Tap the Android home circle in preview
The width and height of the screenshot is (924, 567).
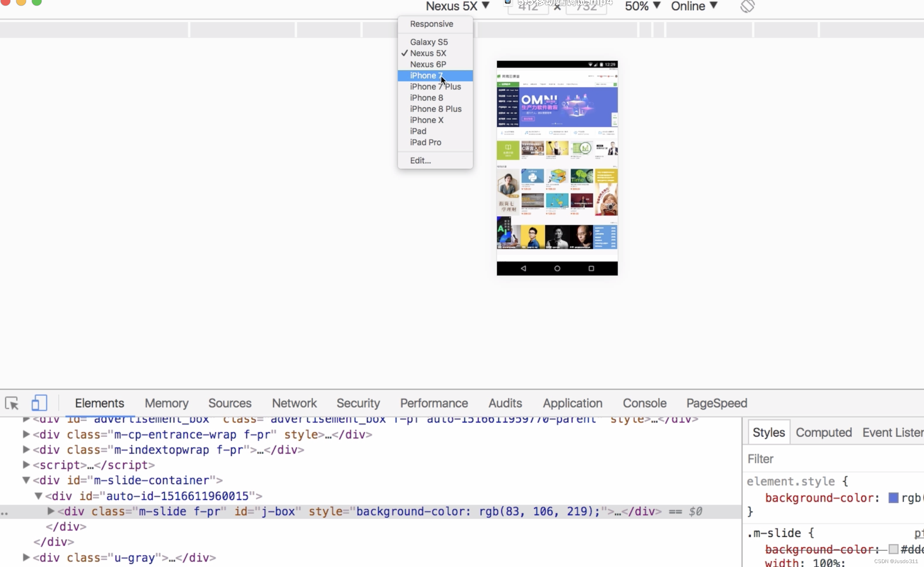coord(557,268)
